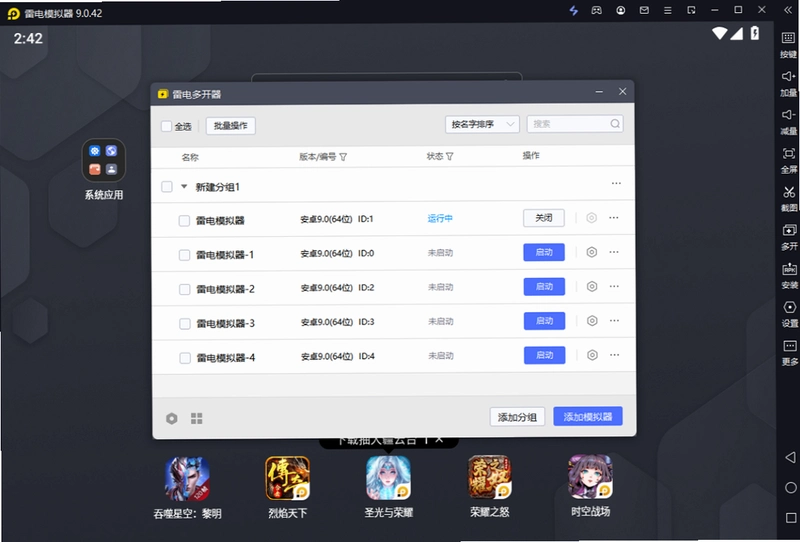Screen dimensions: 800x542
Task: Open the 按名字排序 sort dropdown
Action: (482, 124)
